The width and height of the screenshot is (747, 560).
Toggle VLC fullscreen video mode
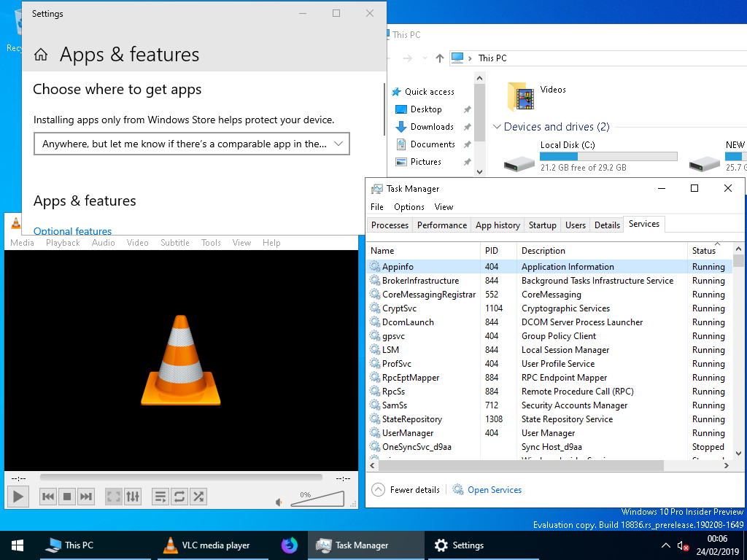(x=114, y=497)
